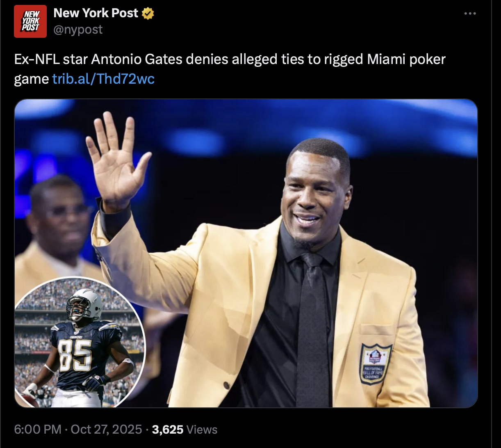The height and width of the screenshot is (448, 501).
Task: Click the Oct 27, 2025 date
Action: click(106, 430)
